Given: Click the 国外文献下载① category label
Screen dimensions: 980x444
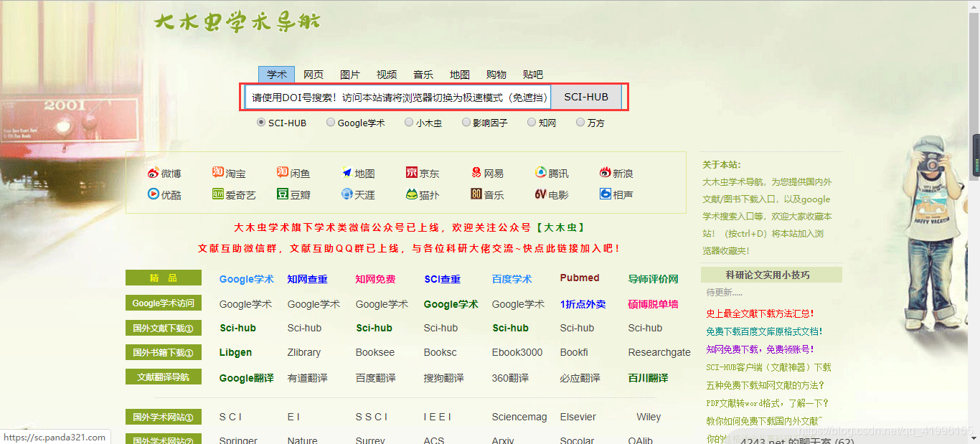Looking at the screenshot, I should tap(164, 328).
